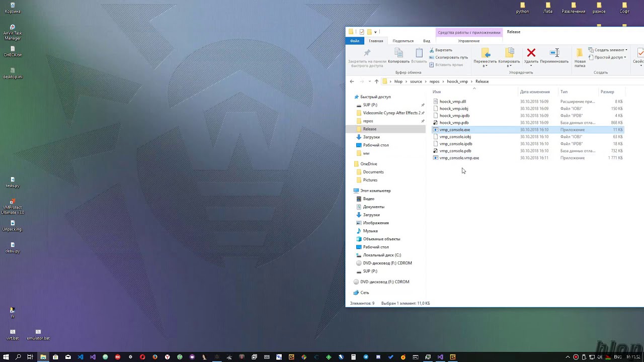This screenshot has height=362, width=644.
Task: Select the Unpacking desktop icon
Action: [13, 226]
